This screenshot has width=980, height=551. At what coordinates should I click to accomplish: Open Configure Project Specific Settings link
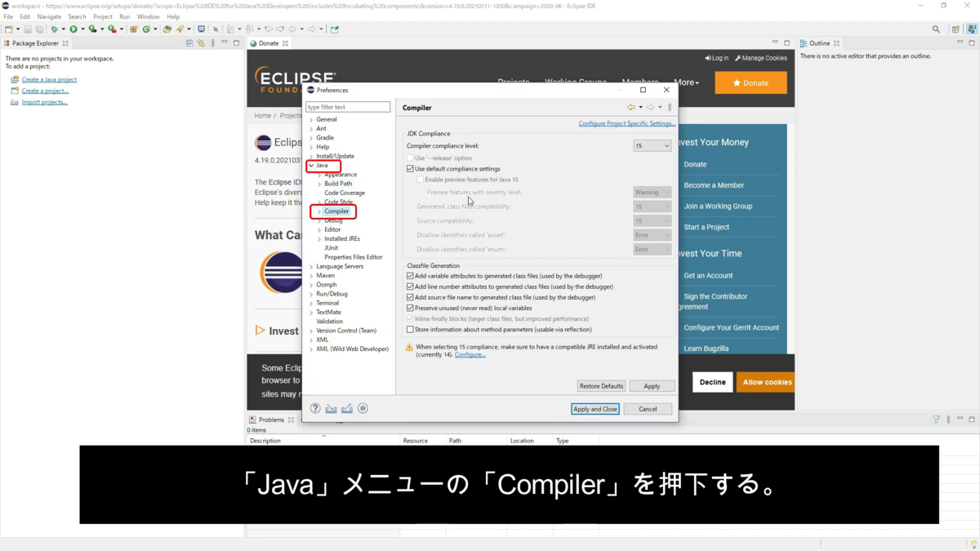coord(626,123)
